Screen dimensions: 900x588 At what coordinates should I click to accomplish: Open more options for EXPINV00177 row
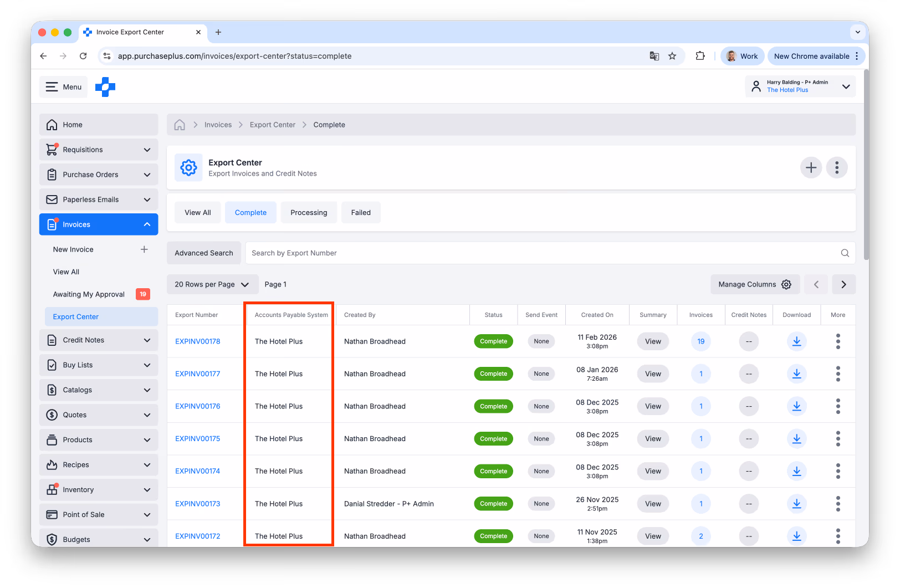[838, 374]
